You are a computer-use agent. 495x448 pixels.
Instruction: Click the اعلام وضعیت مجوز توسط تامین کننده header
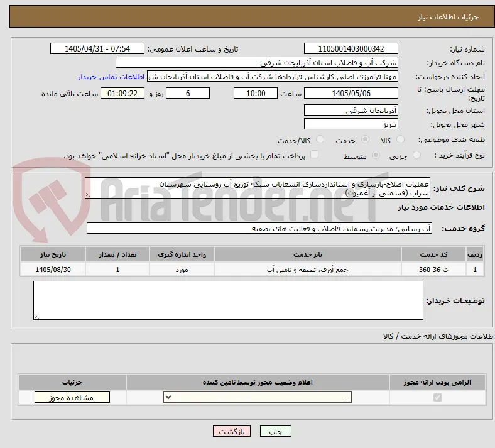pyautogui.click(x=258, y=382)
